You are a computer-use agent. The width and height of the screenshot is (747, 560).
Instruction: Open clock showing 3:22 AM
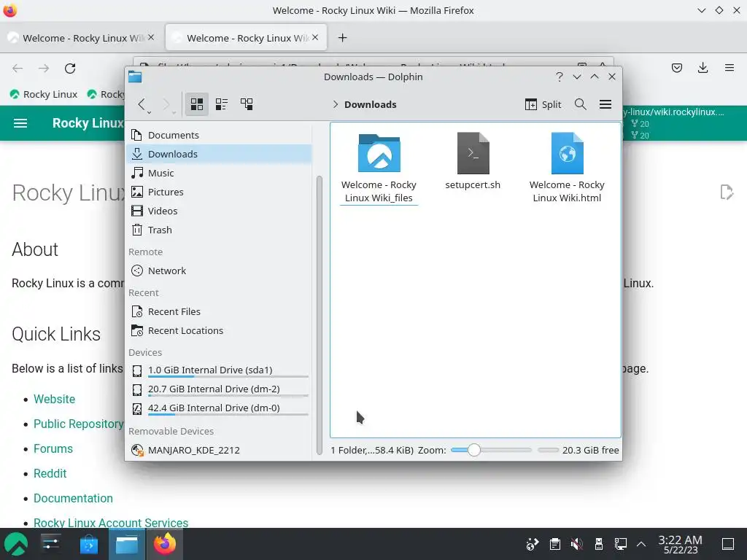[681, 544]
